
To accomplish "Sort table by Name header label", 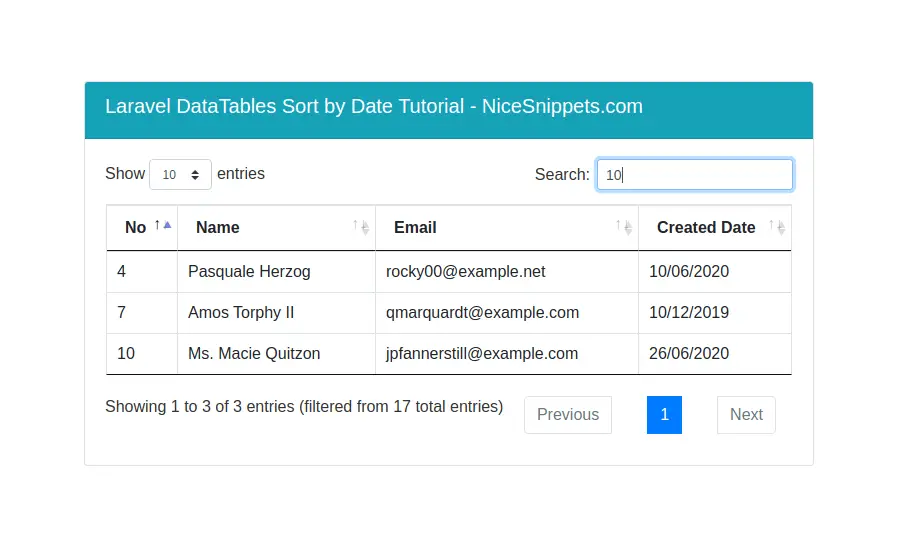I will tap(218, 228).
